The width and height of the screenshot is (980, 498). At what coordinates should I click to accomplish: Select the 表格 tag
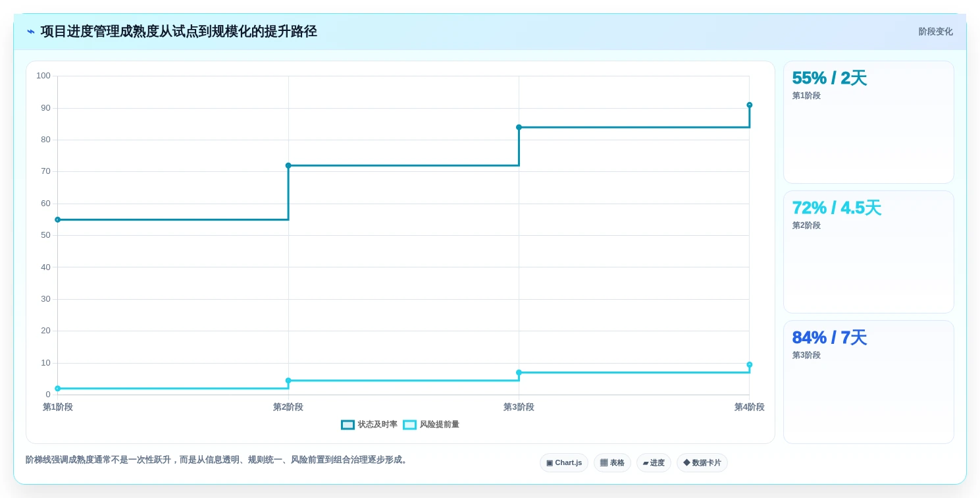click(612, 463)
